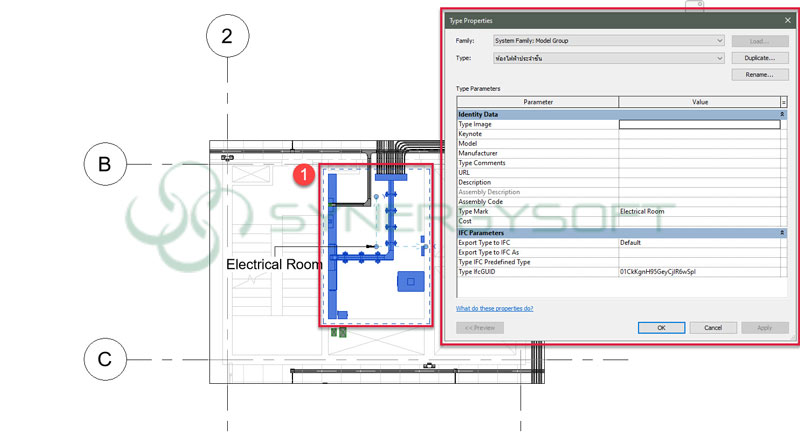Close the Type Properties dialog
The height and width of the screenshot is (432, 800).
click(x=786, y=20)
